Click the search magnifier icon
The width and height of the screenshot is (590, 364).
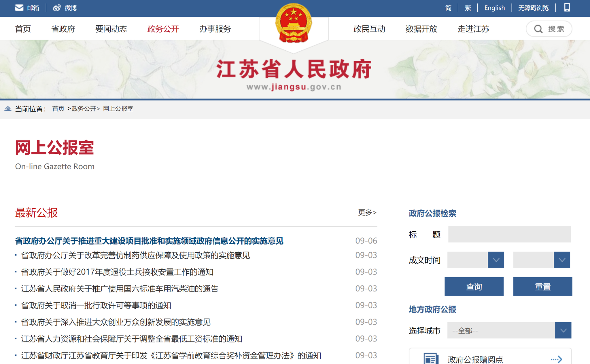coord(538,29)
